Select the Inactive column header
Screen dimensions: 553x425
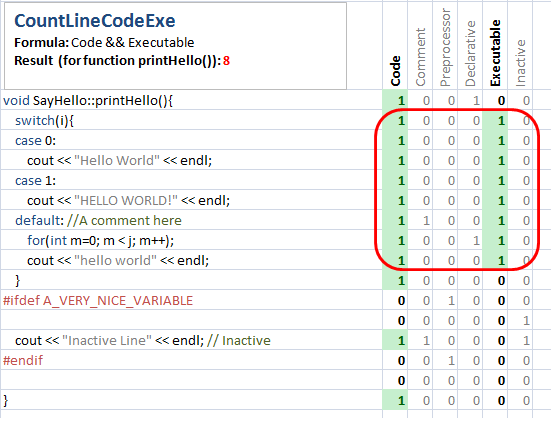pos(521,63)
